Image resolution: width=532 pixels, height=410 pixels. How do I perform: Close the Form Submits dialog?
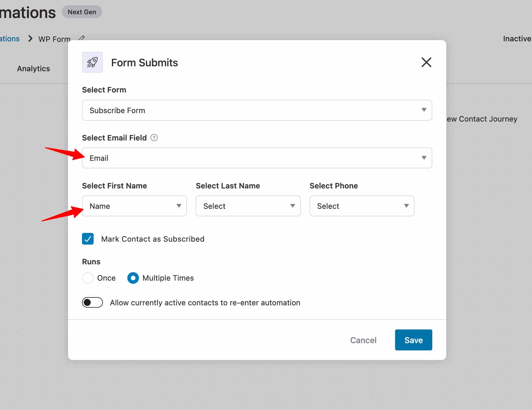[x=426, y=62]
